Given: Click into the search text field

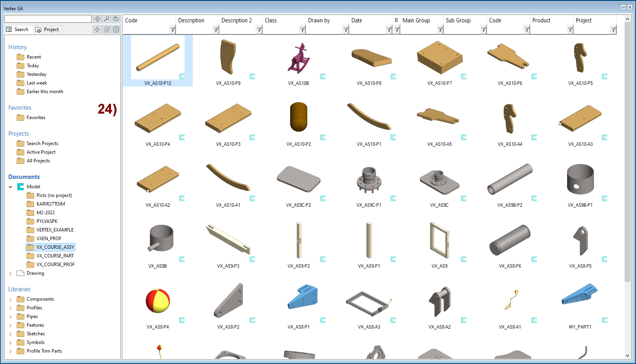Looking at the screenshot, I should [48, 19].
